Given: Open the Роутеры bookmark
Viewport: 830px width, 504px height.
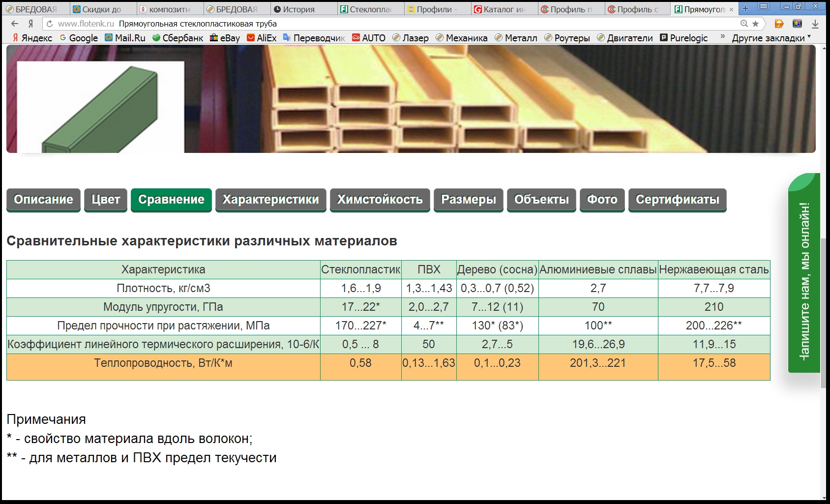Looking at the screenshot, I should [567, 38].
